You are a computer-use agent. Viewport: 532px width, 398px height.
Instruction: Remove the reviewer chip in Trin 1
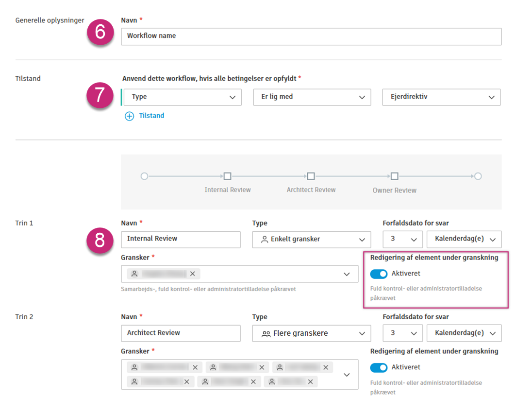point(192,274)
